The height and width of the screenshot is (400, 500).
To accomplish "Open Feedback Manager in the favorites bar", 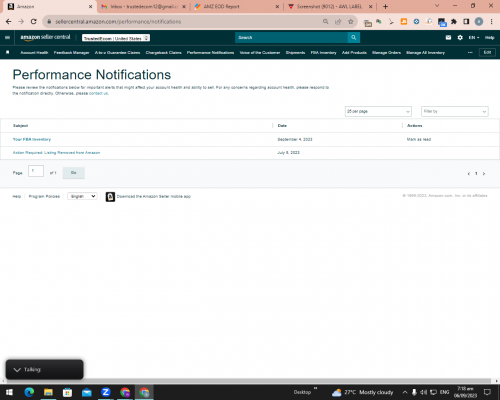I will pyautogui.click(x=71, y=53).
